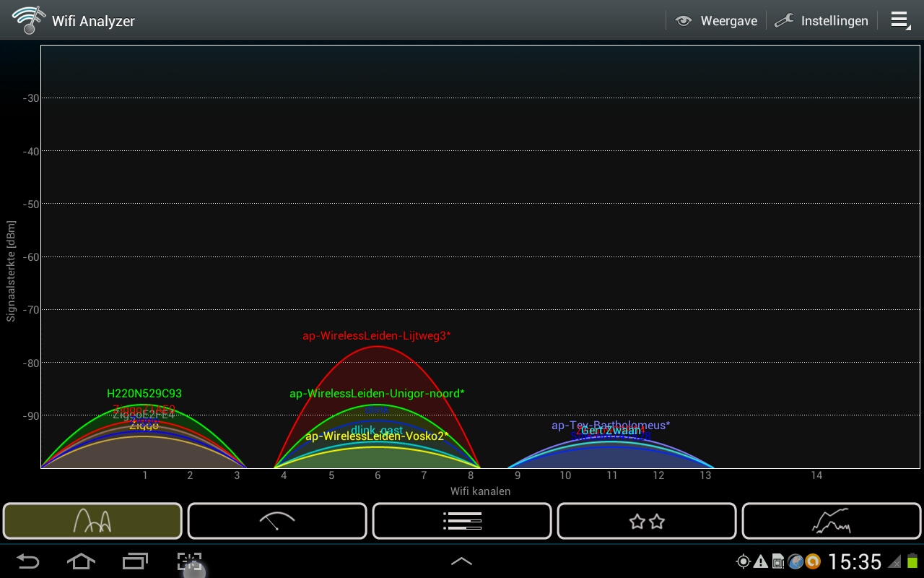Open the overflow menu at top right
924x578 pixels.
(x=899, y=20)
